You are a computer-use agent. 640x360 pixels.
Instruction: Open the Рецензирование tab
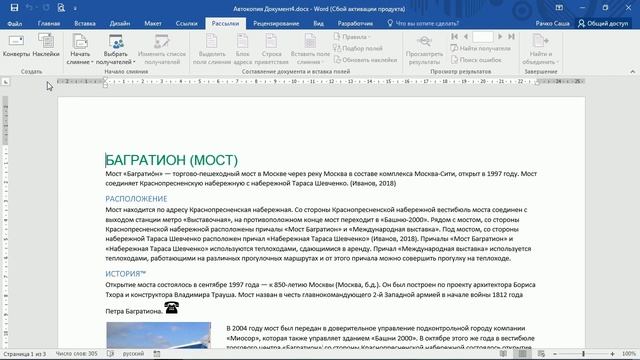pos(276,24)
